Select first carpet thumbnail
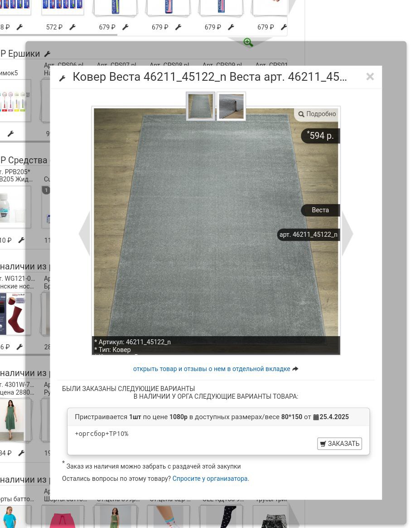This screenshot has width=420, height=528. coord(200,106)
